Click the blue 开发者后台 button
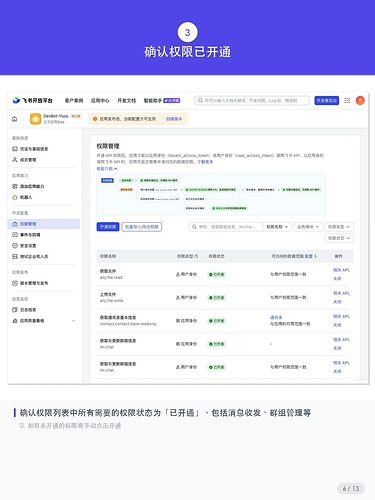Viewport: 375px width, 500px height. [326, 100]
